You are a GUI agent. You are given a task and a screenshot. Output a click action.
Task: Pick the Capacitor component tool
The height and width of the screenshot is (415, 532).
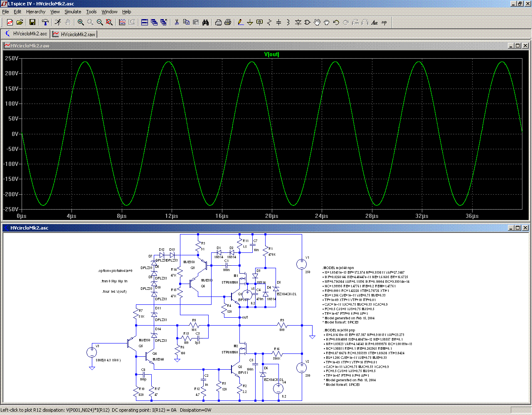(278, 22)
